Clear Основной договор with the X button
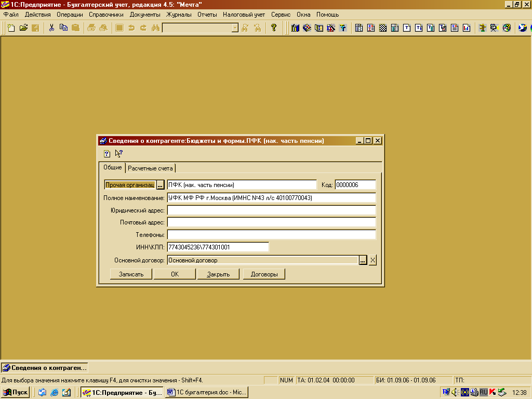 tap(373, 260)
